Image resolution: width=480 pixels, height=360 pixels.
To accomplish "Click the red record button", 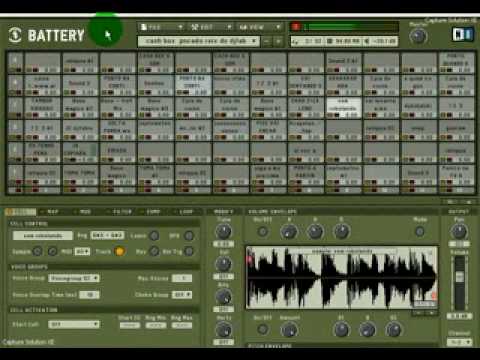I will pyautogui.click(x=296, y=27).
